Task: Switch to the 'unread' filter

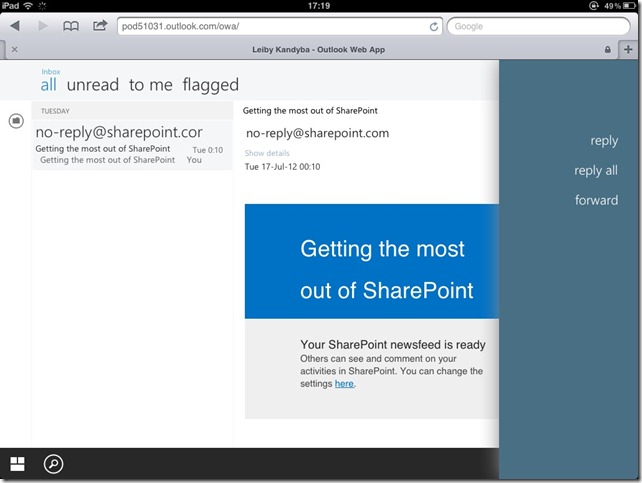Action: [x=93, y=85]
